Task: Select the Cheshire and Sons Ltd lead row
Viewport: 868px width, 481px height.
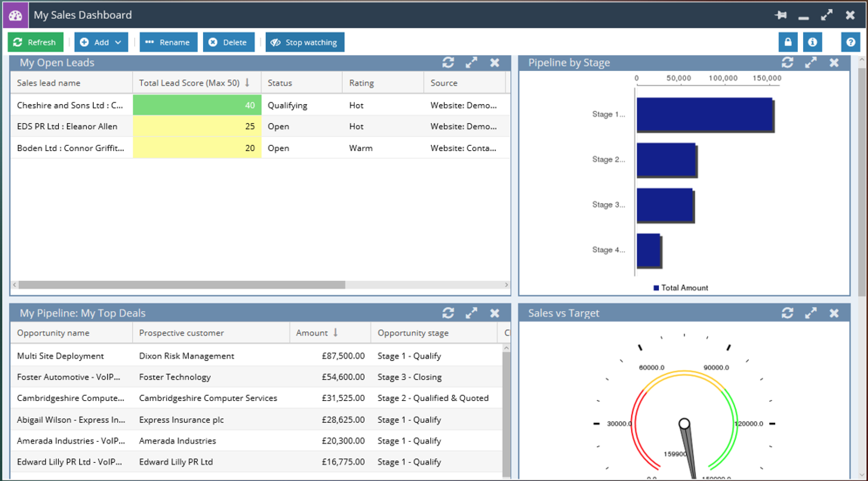Action: (x=70, y=105)
